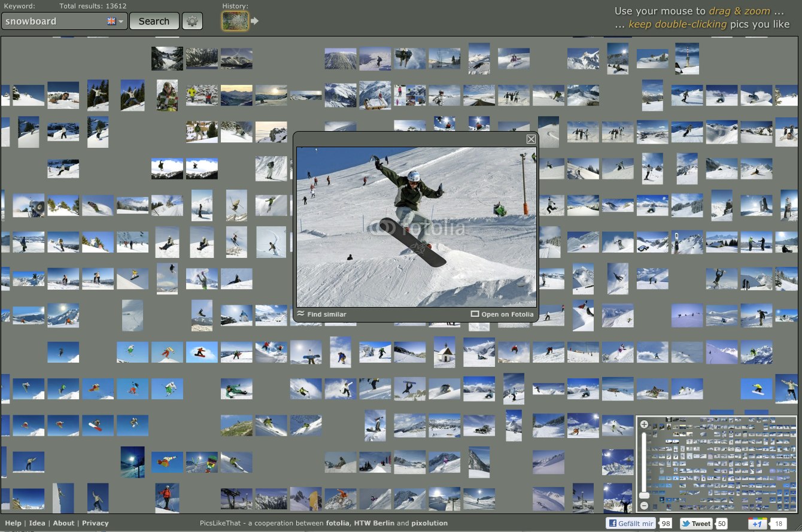Image resolution: width=802 pixels, height=532 pixels.
Task: Select the history thumbnail
Action: 235,22
